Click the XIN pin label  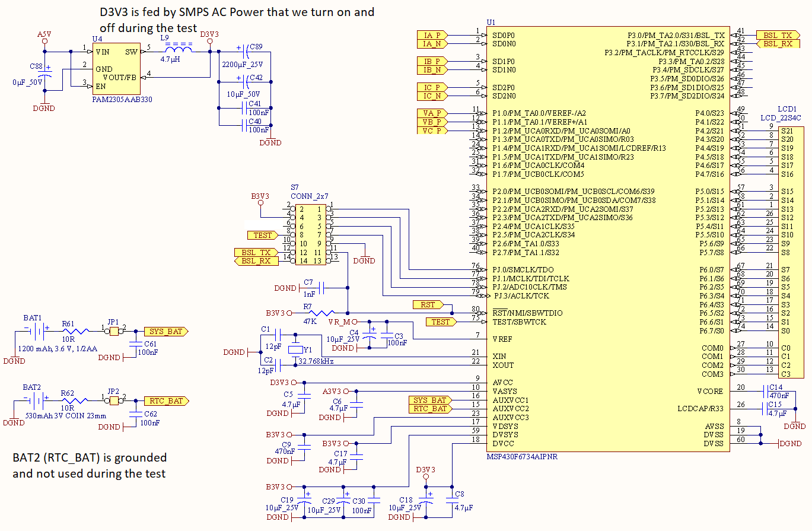click(499, 357)
